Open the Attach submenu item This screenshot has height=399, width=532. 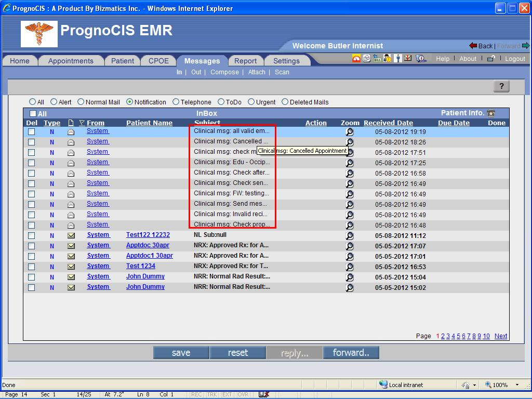coord(257,72)
